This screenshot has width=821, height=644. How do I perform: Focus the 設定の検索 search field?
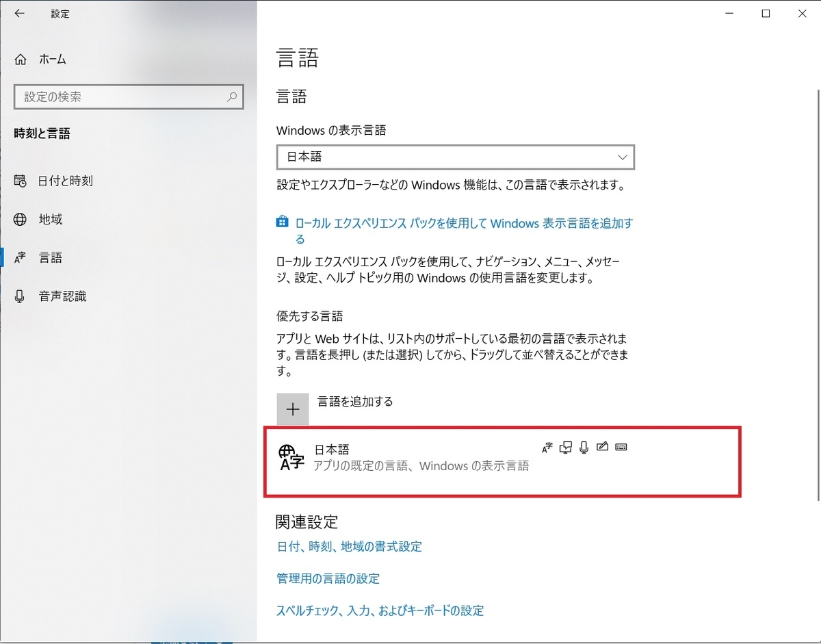(129, 97)
